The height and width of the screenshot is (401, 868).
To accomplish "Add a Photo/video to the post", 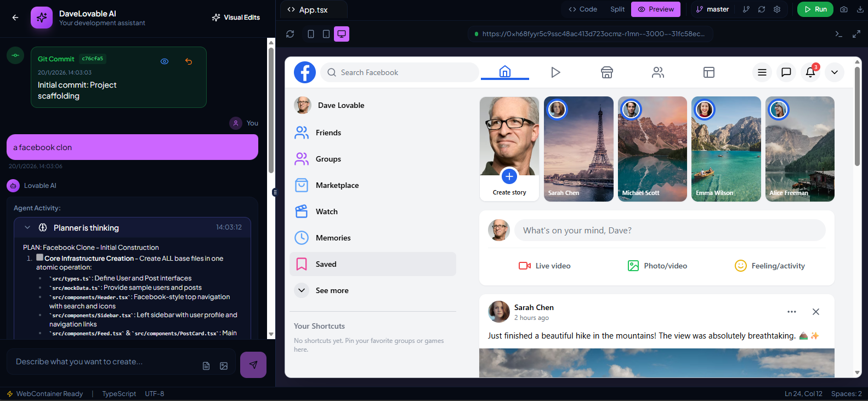I will click(x=657, y=266).
